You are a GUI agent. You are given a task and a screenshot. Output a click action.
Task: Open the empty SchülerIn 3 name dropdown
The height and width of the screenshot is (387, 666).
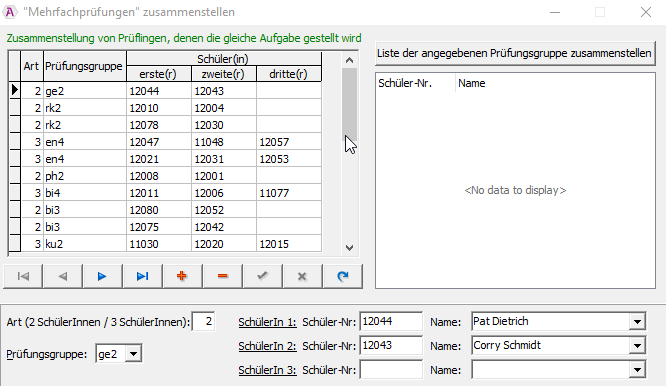(x=637, y=370)
